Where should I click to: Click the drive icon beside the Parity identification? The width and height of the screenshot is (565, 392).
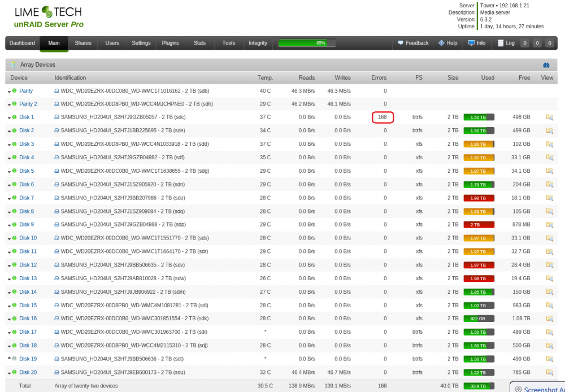[x=57, y=91]
